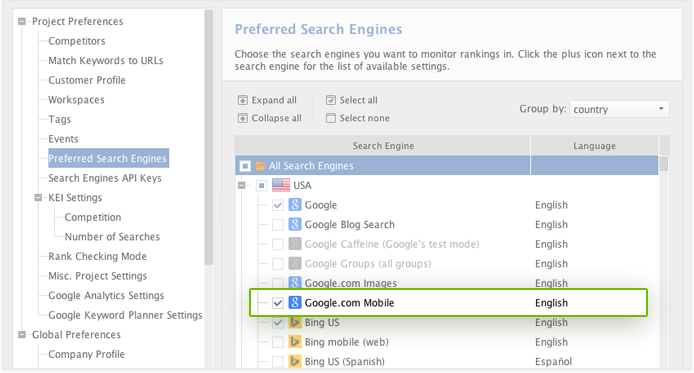Click the Select none box icon
694x373 pixels.
click(x=331, y=118)
